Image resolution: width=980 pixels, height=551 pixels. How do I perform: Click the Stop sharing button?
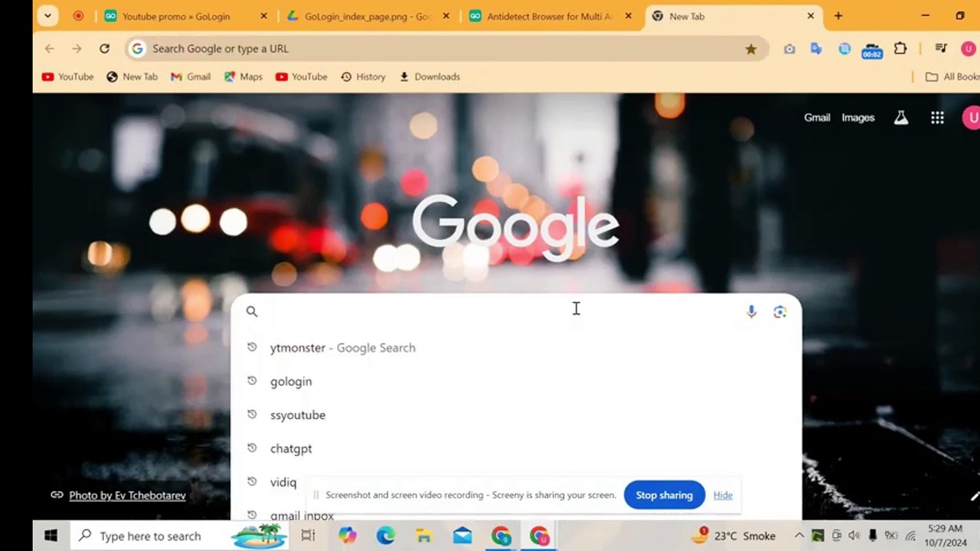(x=664, y=495)
